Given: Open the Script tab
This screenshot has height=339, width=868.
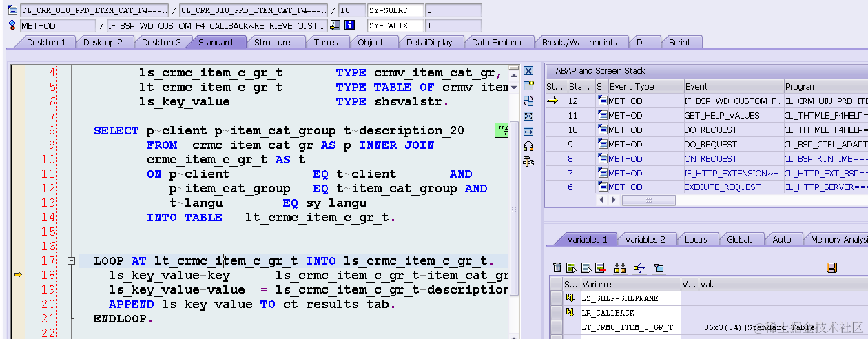Looking at the screenshot, I should click(x=679, y=42).
